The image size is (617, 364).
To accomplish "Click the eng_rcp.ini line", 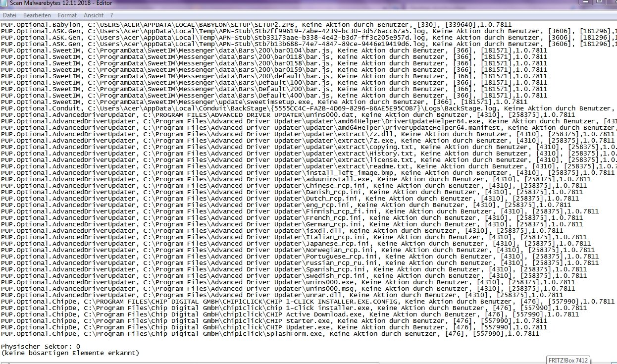I will click(286, 205).
